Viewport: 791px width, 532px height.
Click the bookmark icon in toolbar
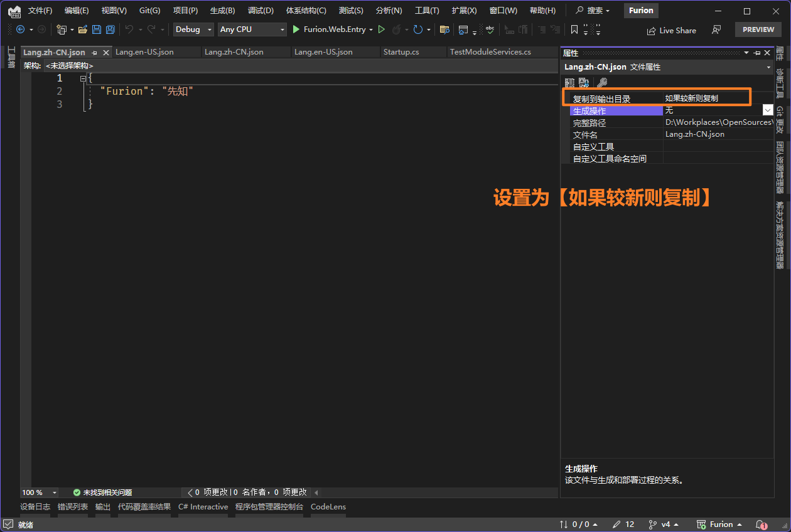(574, 29)
